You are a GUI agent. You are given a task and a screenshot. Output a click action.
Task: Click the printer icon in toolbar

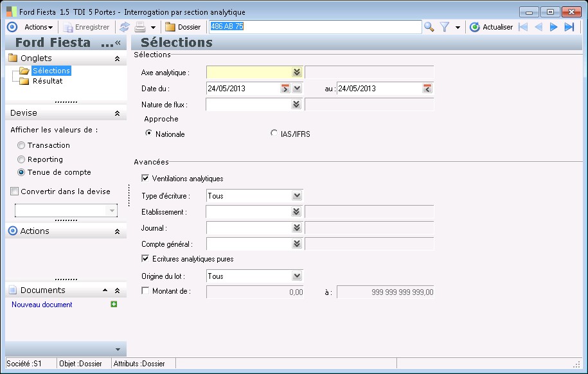pyautogui.click(x=139, y=27)
